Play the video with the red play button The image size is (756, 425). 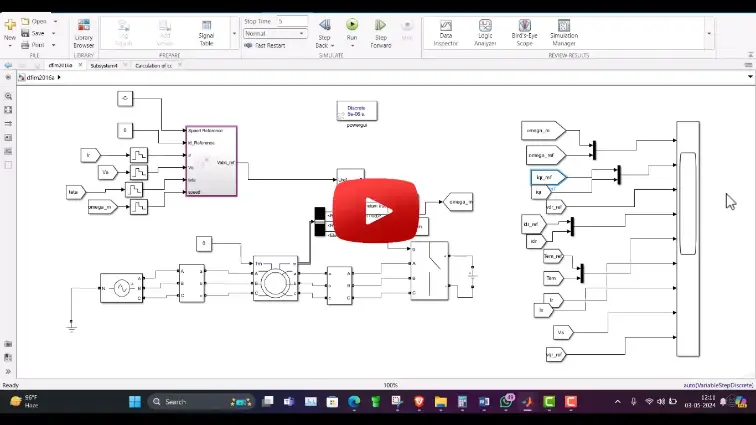coord(376,211)
